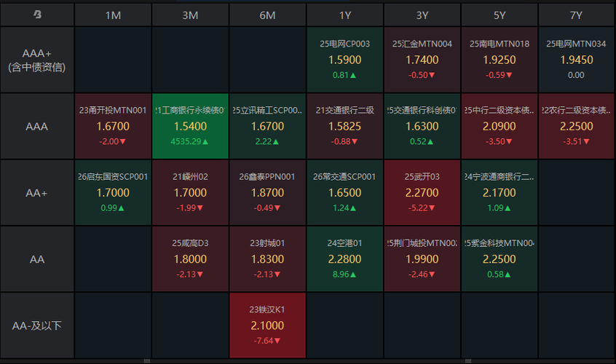Image resolution: width=616 pixels, height=364 pixels.
Task: Click the 6M column header
Action: pyautogui.click(x=267, y=15)
